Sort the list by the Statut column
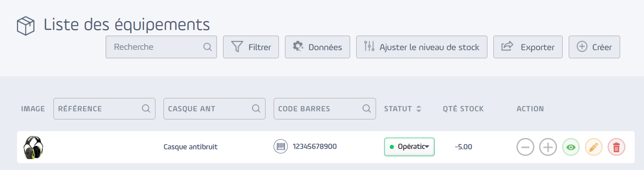This screenshot has height=170, width=644. (419, 109)
